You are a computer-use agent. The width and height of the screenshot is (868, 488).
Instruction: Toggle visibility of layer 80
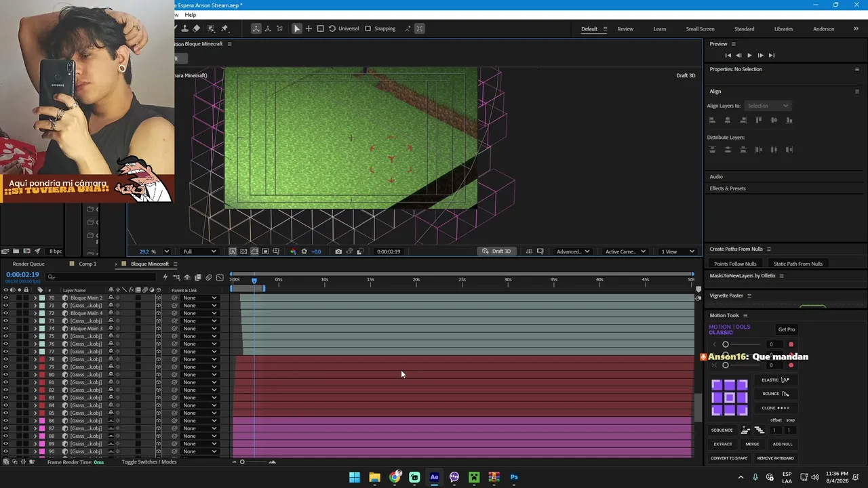coord(5,375)
